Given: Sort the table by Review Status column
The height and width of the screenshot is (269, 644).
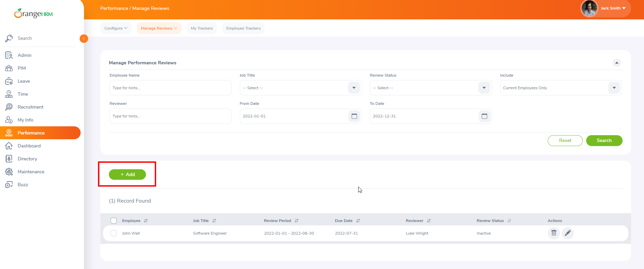Looking at the screenshot, I should click(509, 221).
